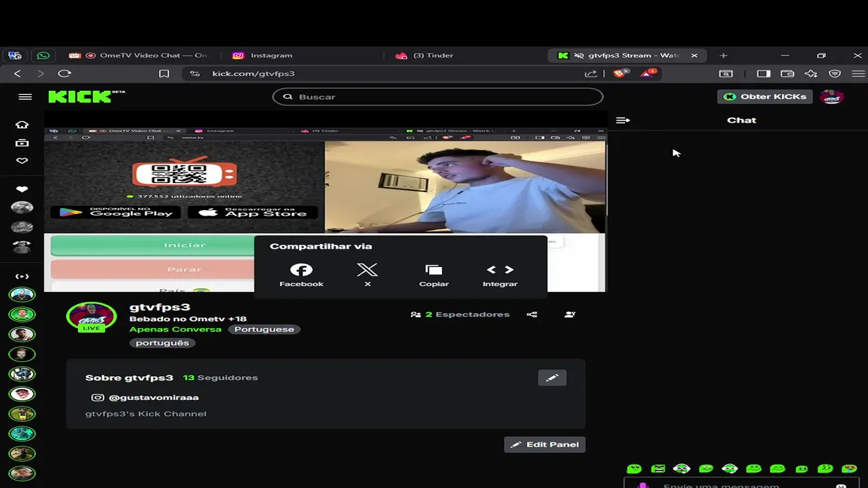Image resolution: width=868 pixels, height=488 pixels.
Task: Open the Brave wallet icon
Action: pos(787,73)
